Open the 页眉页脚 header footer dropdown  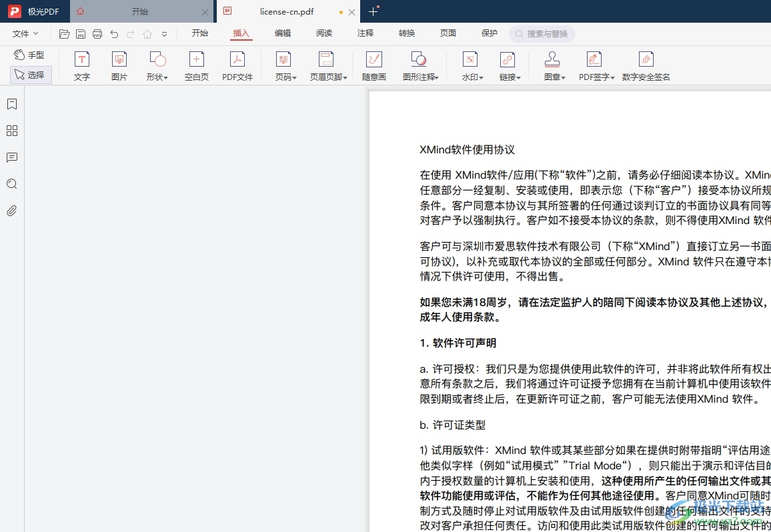(328, 66)
